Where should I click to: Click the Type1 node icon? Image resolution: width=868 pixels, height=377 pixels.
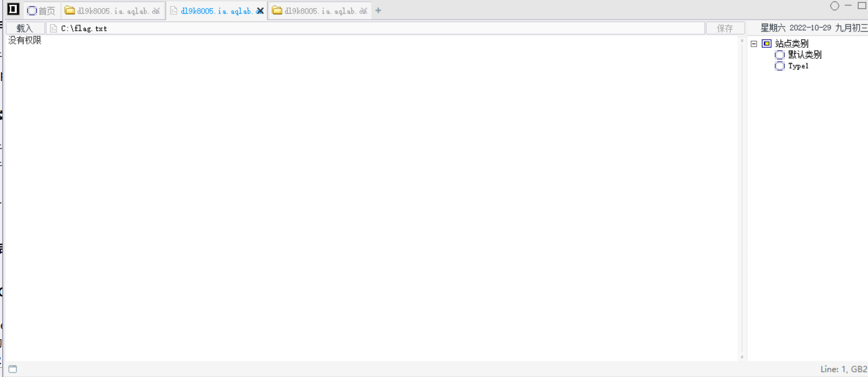(780, 66)
